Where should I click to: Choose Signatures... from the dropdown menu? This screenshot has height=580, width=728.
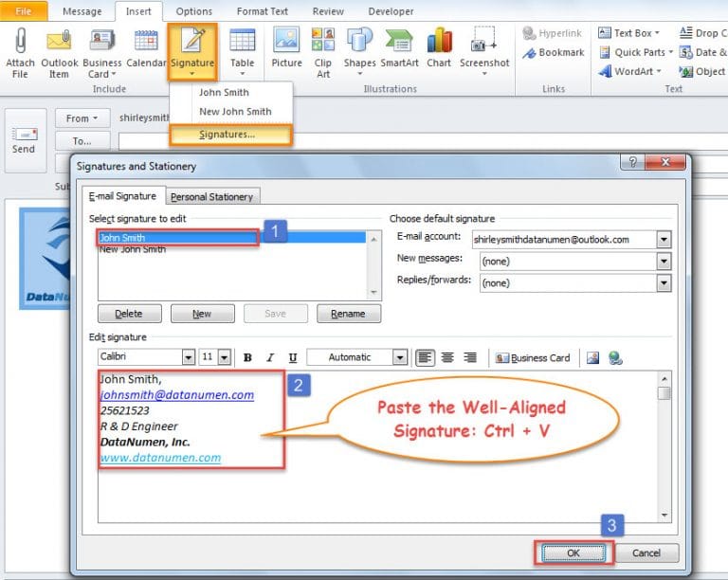point(231,135)
